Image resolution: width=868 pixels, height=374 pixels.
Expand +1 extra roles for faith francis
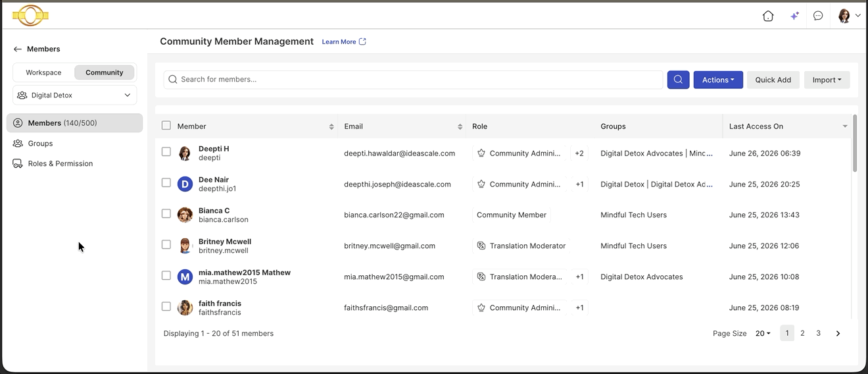point(579,307)
